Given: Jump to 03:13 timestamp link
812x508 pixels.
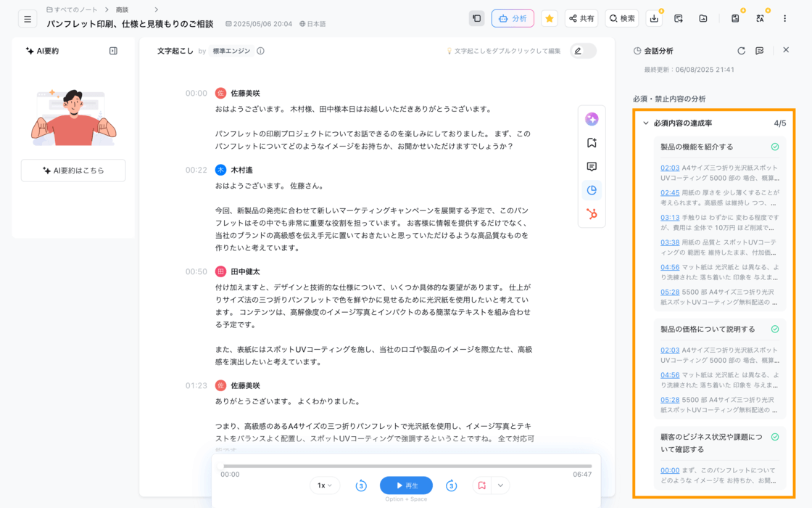Looking at the screenshot, I should click(x=670, y=218).
